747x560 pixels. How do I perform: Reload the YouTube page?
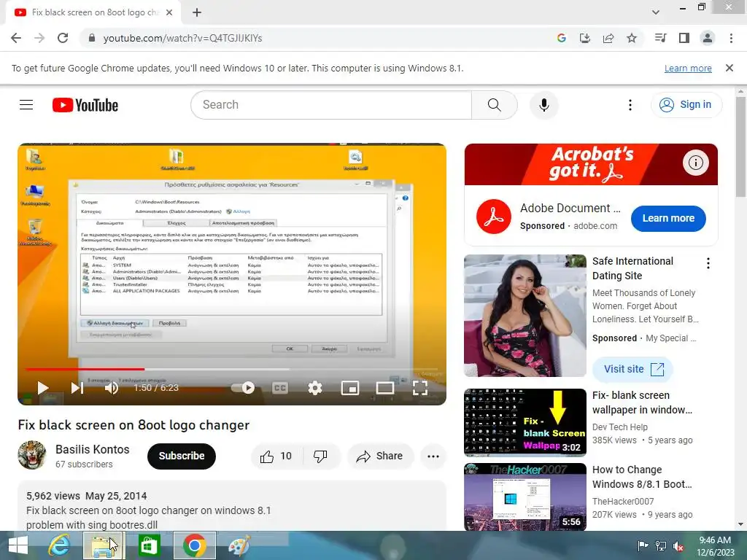pos(63,38)
